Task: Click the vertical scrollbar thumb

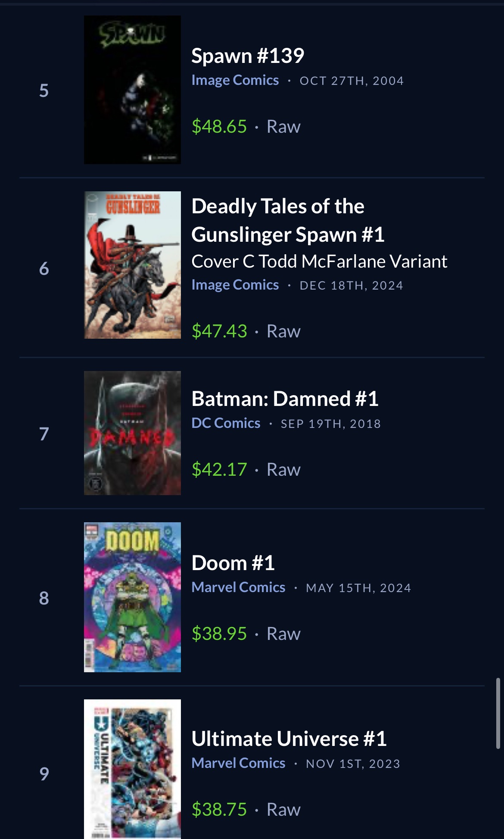Action: pos(498,713)
